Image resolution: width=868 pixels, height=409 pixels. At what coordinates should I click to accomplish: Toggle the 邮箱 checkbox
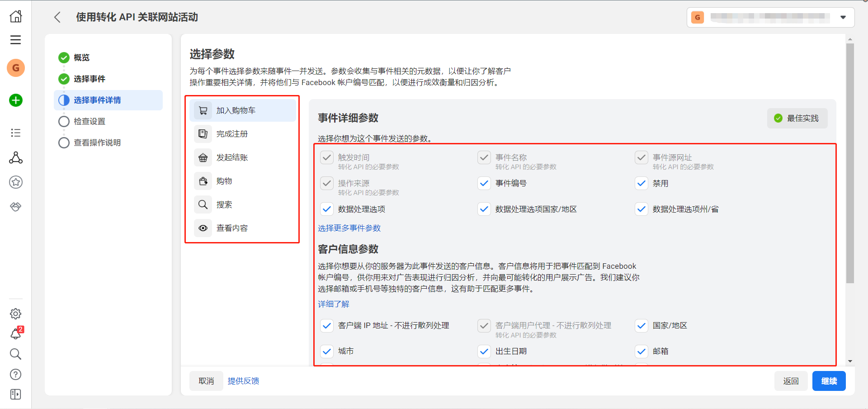coord(642,351)
